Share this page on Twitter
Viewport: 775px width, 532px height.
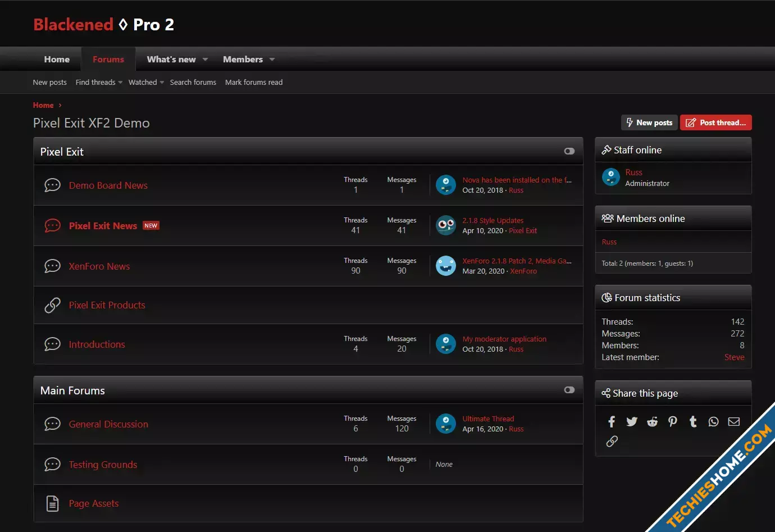point(632,421)
